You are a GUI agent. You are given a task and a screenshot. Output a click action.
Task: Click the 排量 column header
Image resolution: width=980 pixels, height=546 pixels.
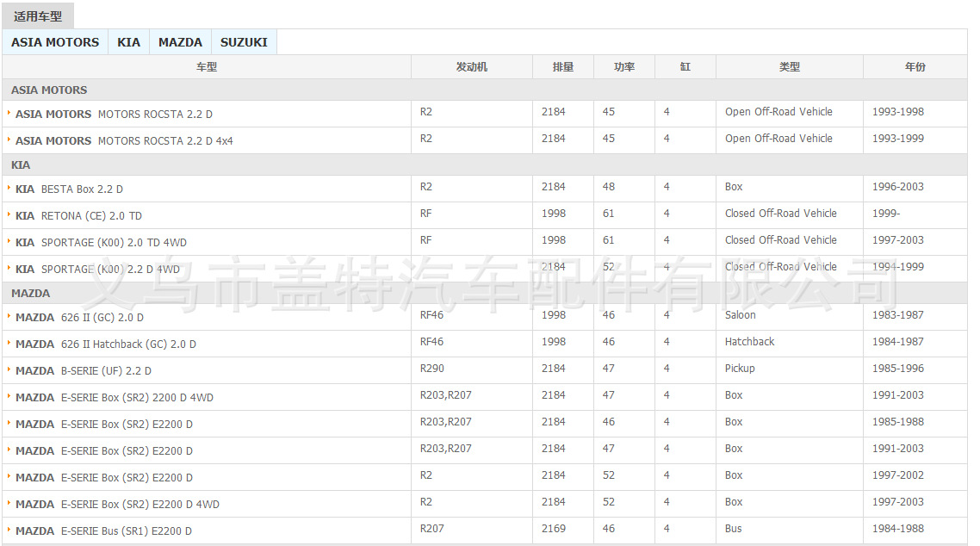[x=563, y=67]
